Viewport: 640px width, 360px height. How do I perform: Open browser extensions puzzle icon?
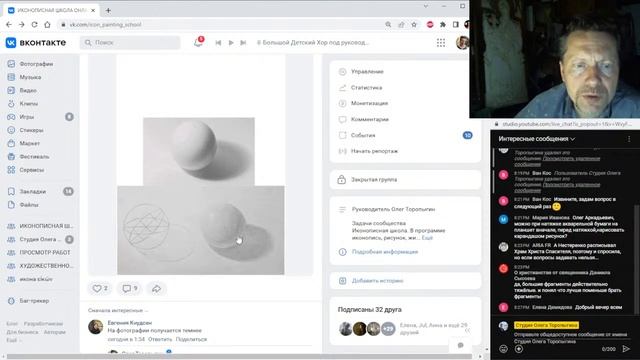point(442,24)
